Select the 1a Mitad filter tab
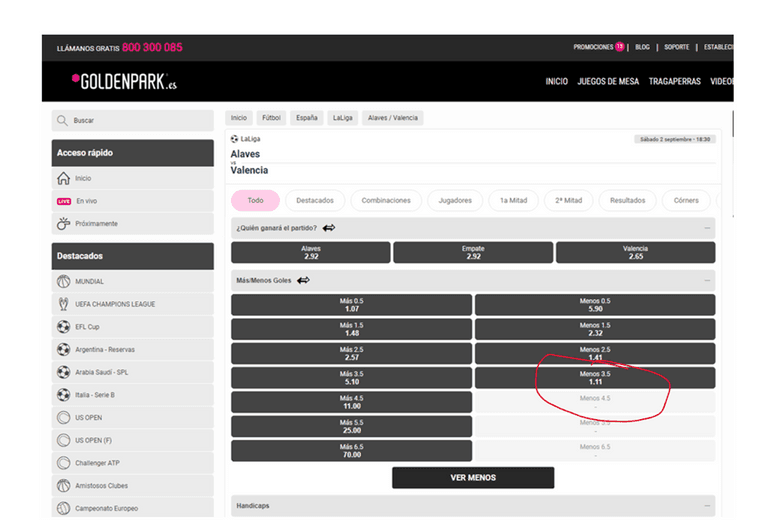This screenshot has height=530, width=760. (513, 200)
